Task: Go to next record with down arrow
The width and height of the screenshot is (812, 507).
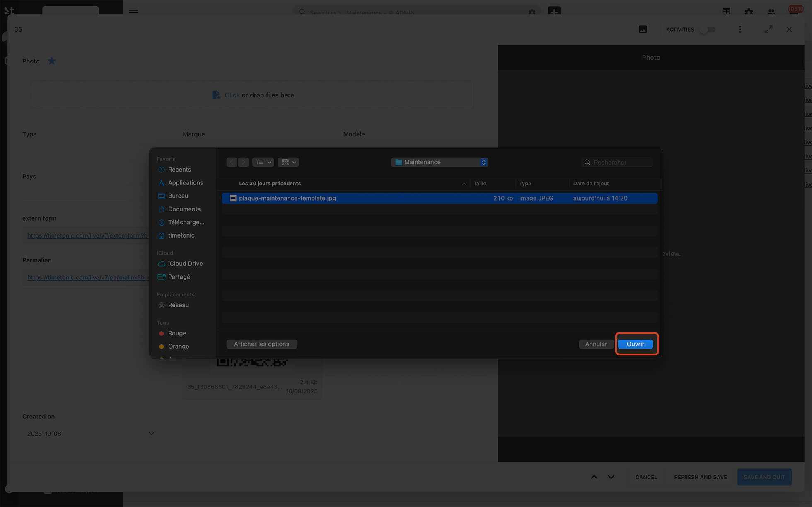Action: pos(611,477)
